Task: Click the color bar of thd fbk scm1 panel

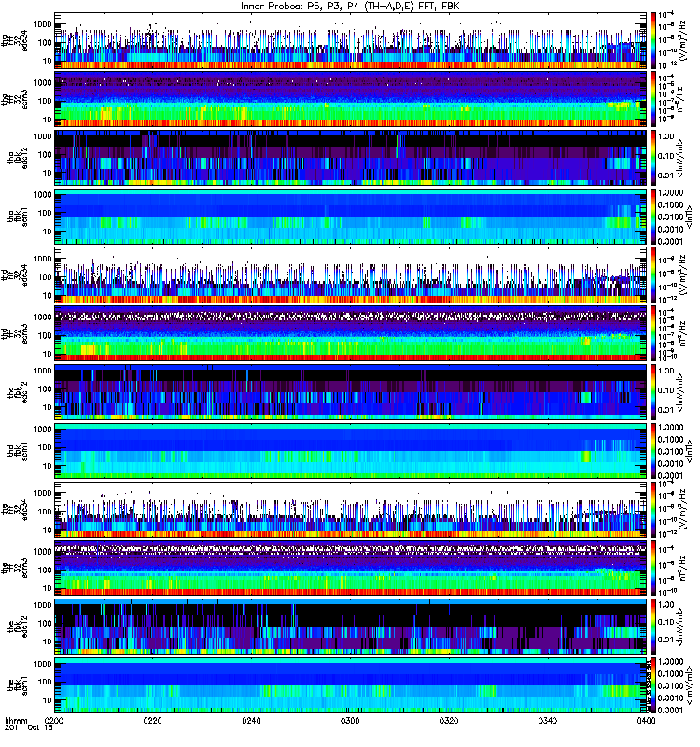Action: (x=654, y=451)
